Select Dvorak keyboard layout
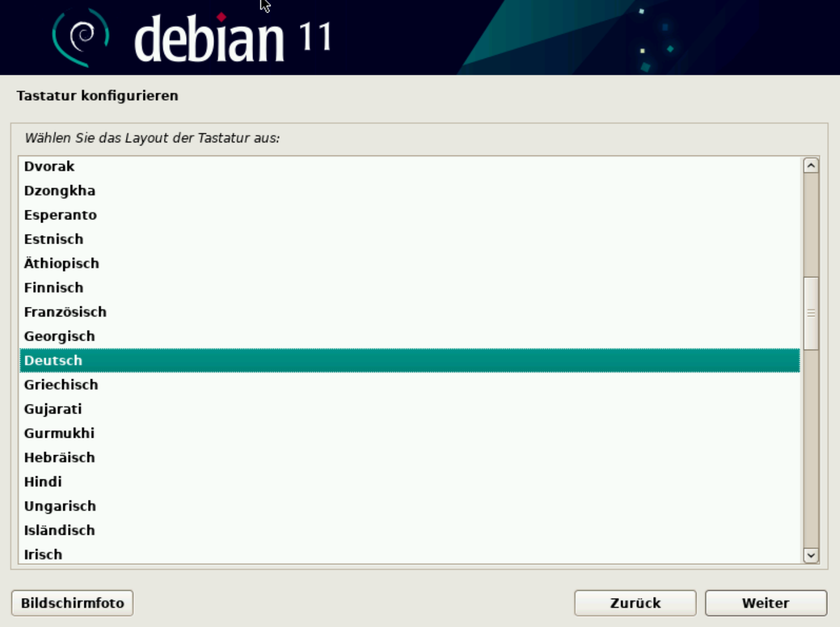Screen dimensions: 840x627 click(410, 166)
